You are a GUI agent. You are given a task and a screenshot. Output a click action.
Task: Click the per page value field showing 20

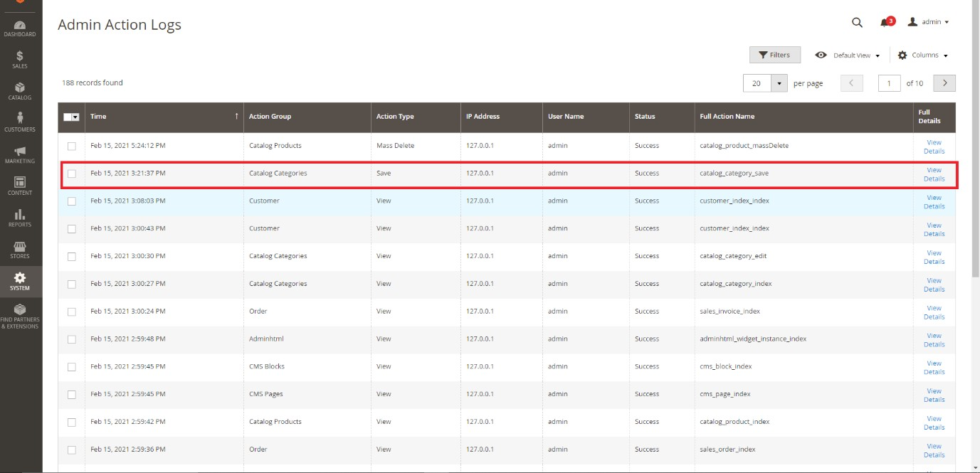tap(757, 83)
